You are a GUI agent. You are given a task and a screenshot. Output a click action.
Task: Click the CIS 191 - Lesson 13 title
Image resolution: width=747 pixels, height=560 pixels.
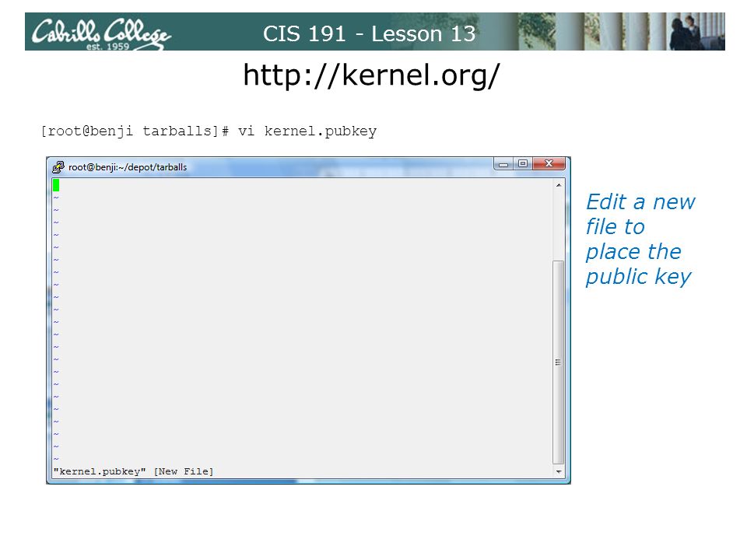pos(369,33)
